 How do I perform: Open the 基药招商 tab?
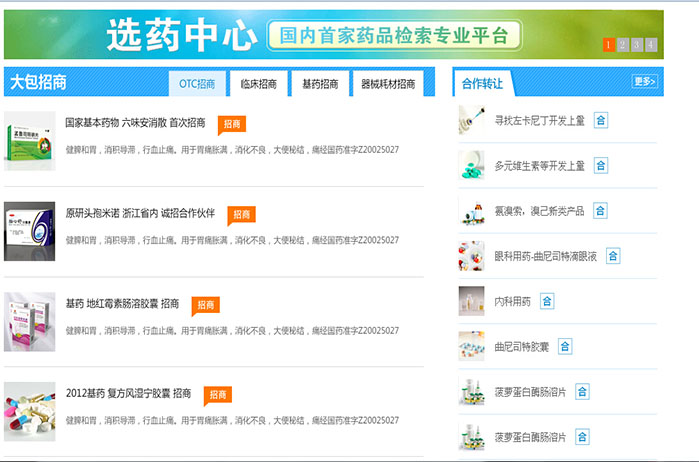tap(320, 84)
